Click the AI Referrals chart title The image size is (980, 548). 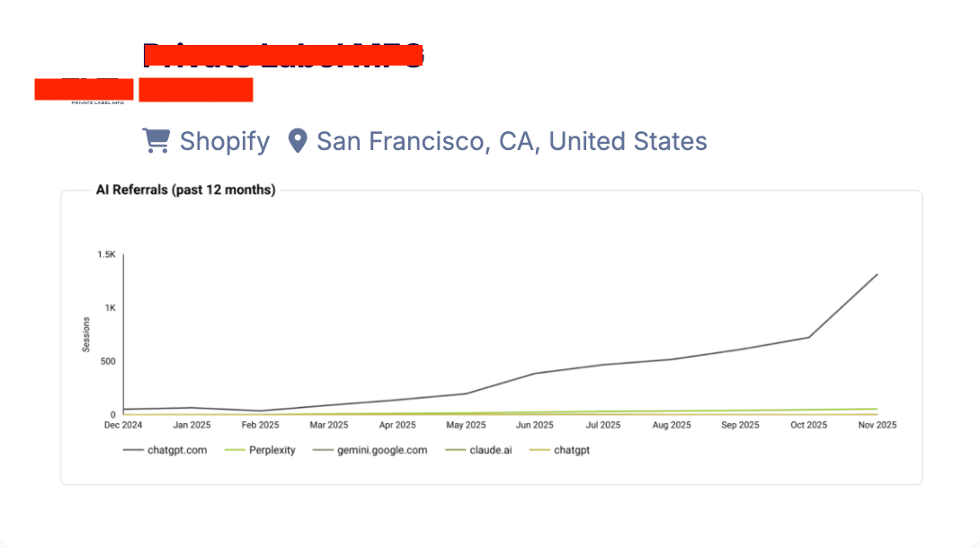[x=185, y=190]
